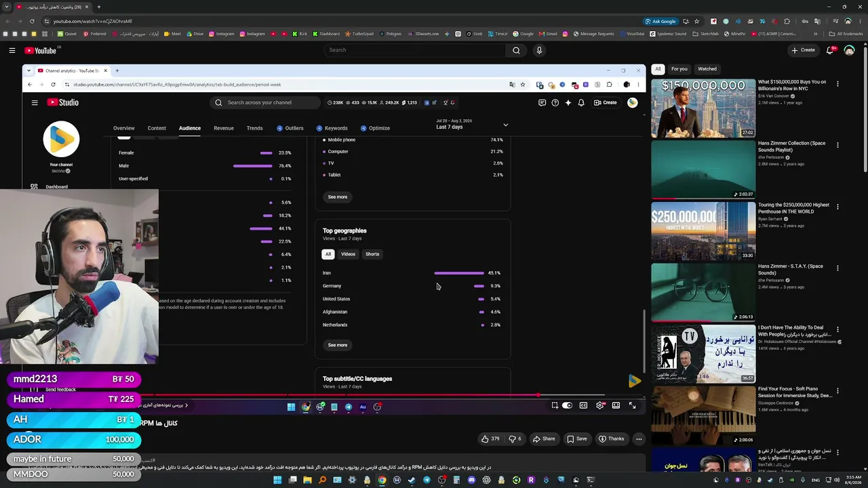This screenshot has width=868, height=488.
Task: Select the Shorts chip under Top geographies
Action: tap(372, 254)
